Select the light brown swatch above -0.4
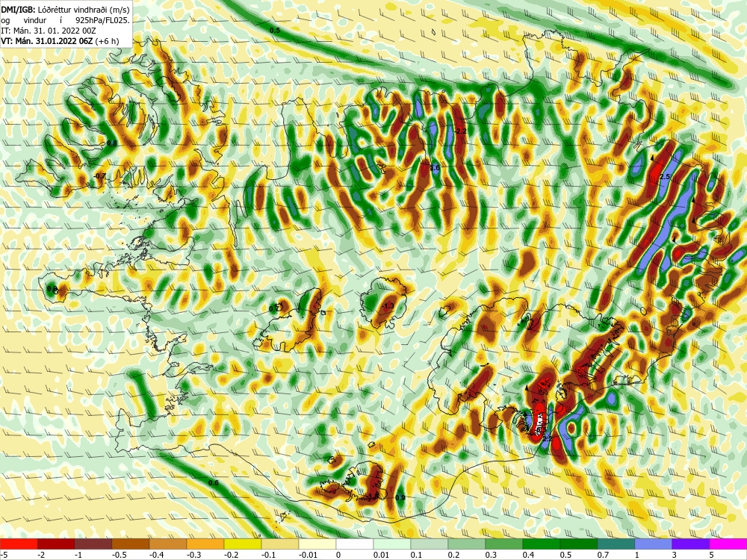 pyautogui.click(x=168, y=544)
